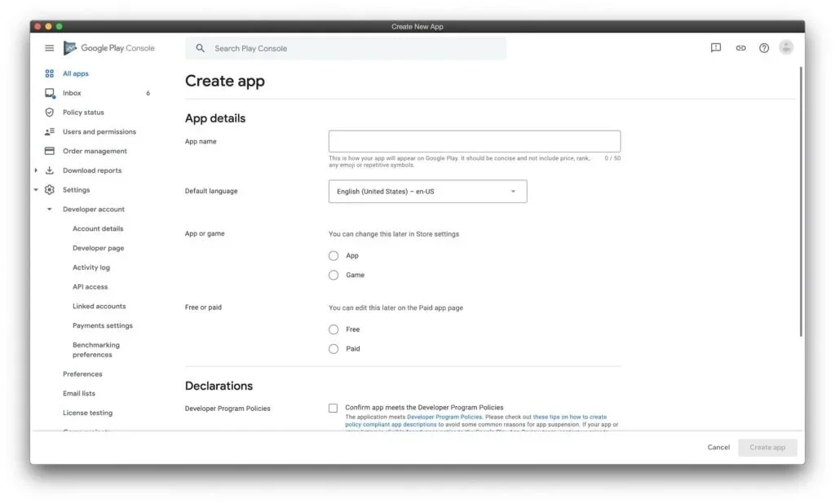
Task: Open the hamburger navigation menu
Action: tap(49, 48)
